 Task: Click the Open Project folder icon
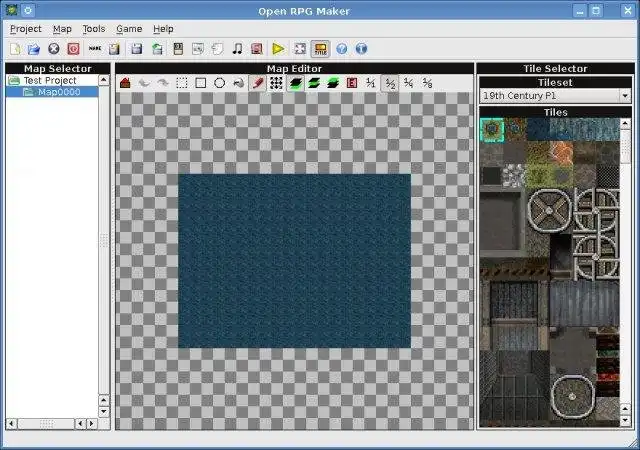(x=33, y=48)
